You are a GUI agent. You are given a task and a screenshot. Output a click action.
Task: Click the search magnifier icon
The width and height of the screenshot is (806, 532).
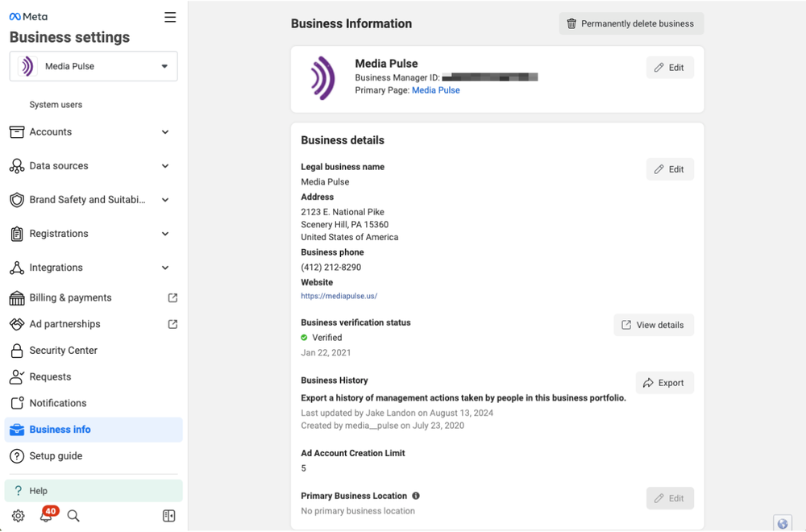point(73,516)
